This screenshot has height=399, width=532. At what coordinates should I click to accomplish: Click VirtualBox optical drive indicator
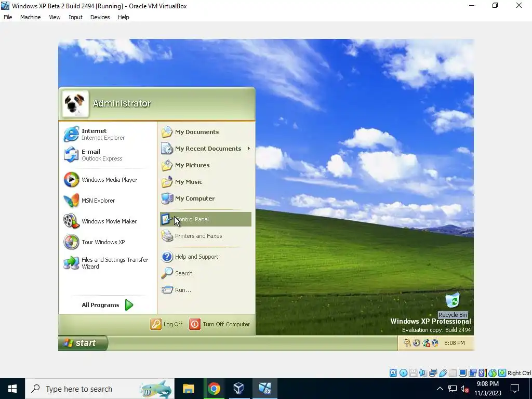(403, 373)
